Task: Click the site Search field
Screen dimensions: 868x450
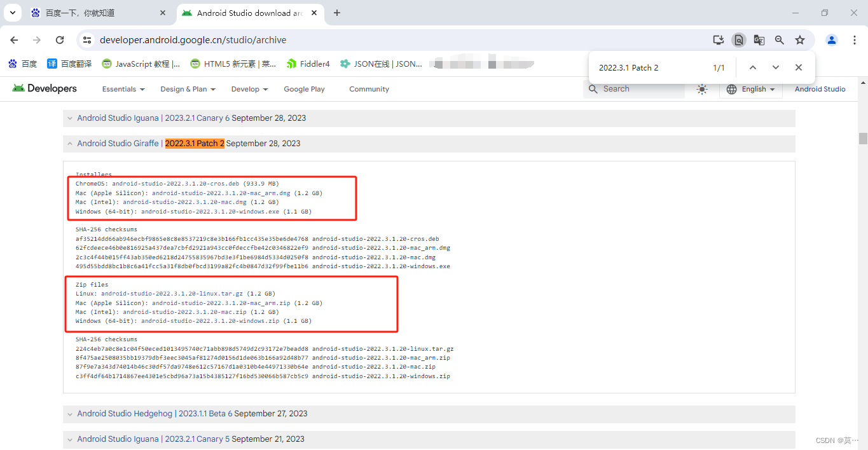Action: tap(634, 89)
